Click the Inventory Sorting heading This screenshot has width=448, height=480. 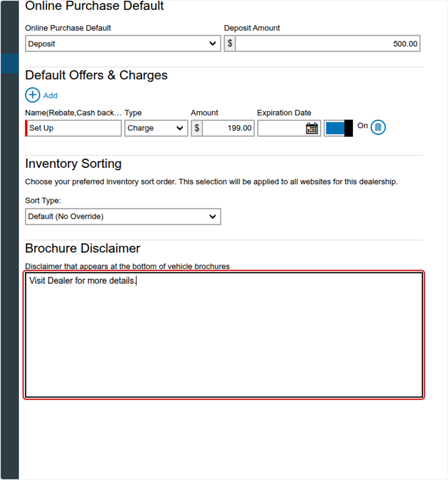pyautogui.click(x=73, y=164)
